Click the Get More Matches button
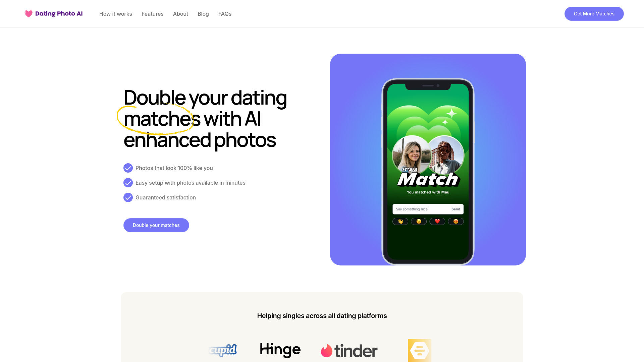 594,14
